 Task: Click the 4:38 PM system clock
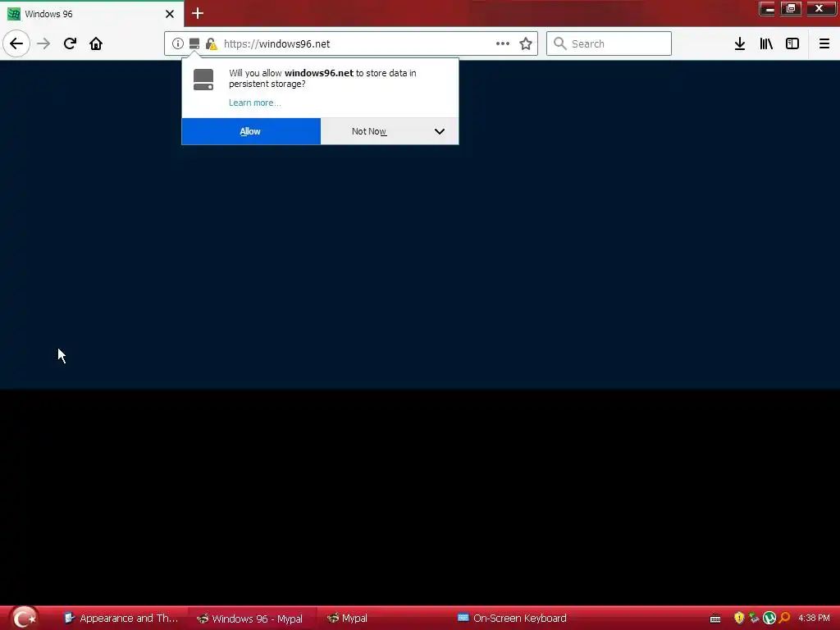tap(814, 619)
